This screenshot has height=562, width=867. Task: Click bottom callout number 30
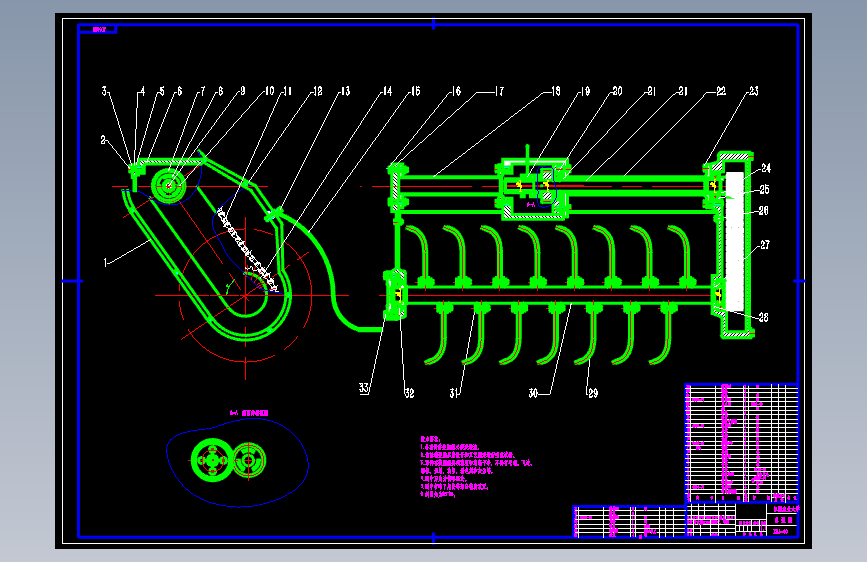coord(533,393)
